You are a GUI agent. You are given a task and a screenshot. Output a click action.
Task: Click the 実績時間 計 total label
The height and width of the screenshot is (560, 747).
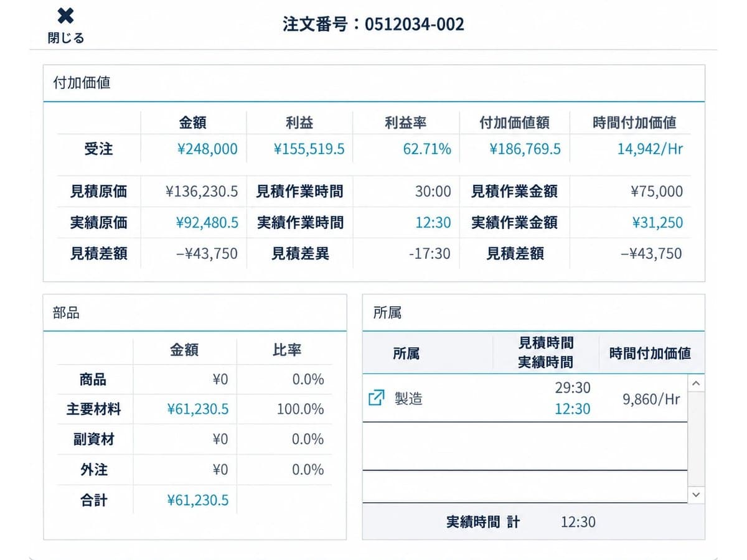[483, 521]
